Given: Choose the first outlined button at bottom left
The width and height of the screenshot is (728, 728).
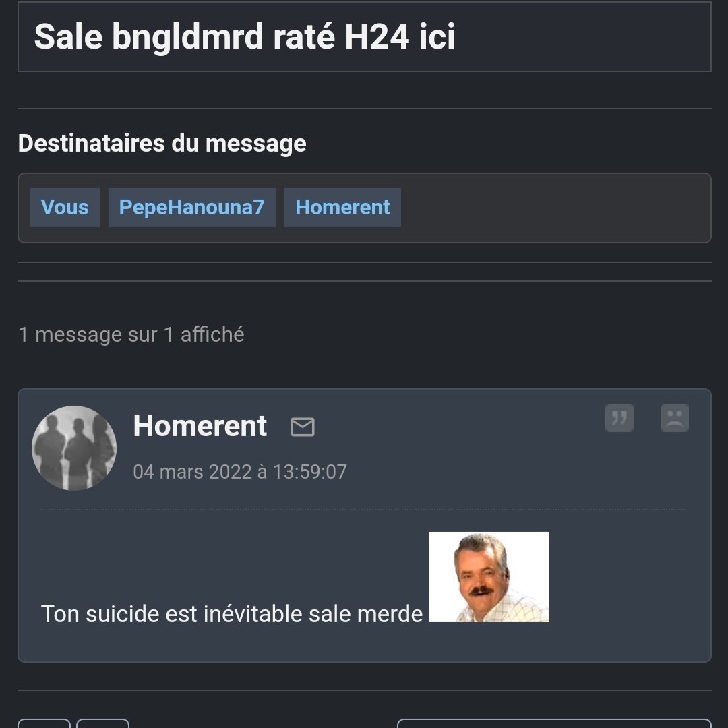Looking at the screenshot, I should 44,723.
